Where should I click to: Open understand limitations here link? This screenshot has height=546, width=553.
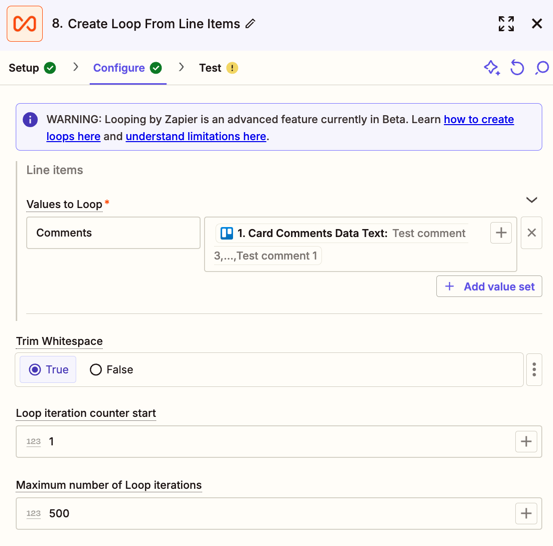pos(196,136)
